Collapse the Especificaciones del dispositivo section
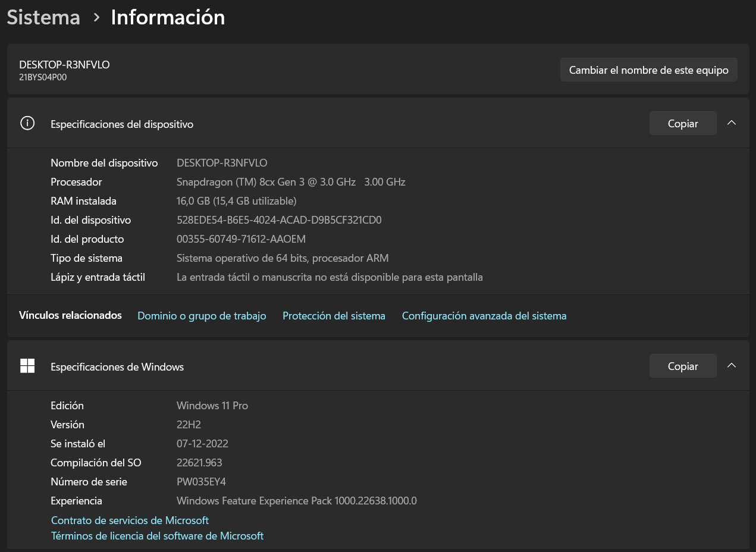This screenshot has width=756, height=552. [732, 123]
